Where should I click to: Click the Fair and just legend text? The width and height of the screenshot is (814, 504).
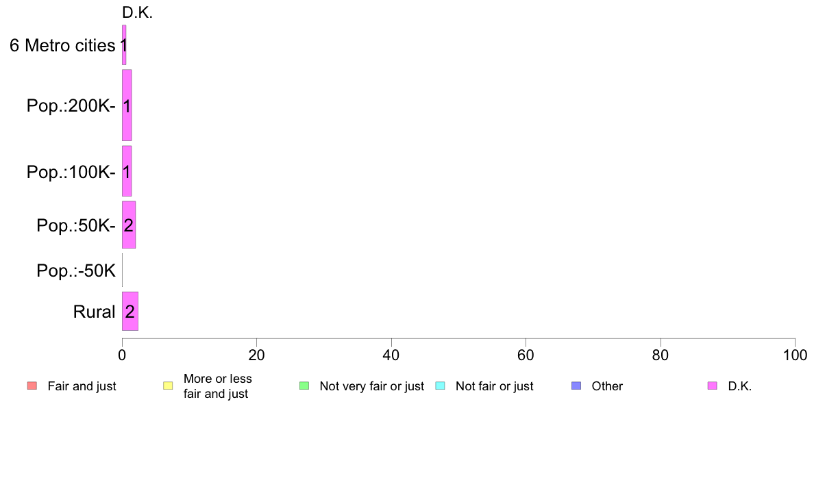click(x=82, y=386)
